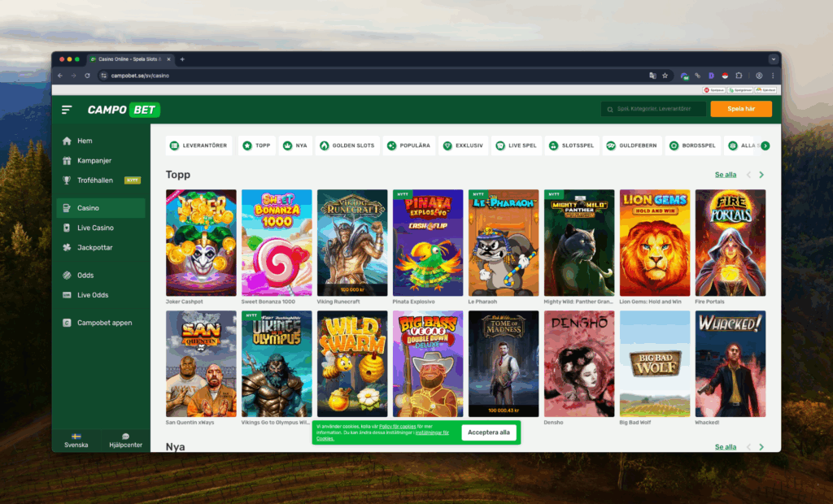833x504 pixels.
Task: Open the Tome of Madness game
Action: coord(504,364)
